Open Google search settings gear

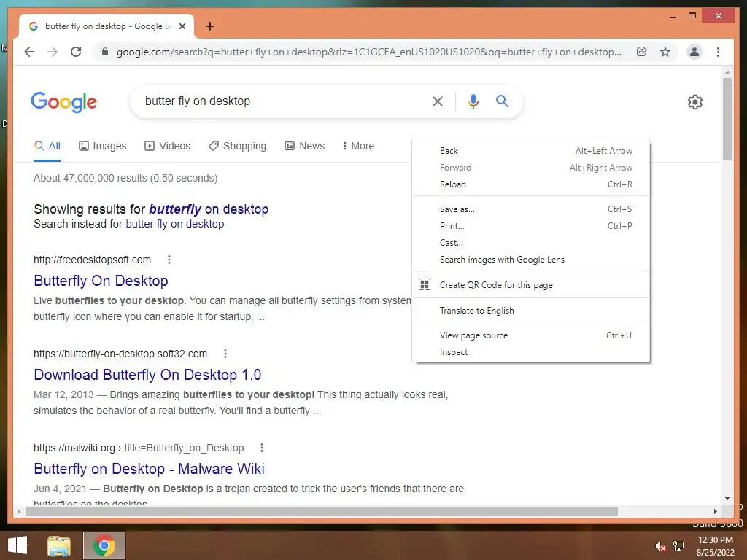pos(695,101)
